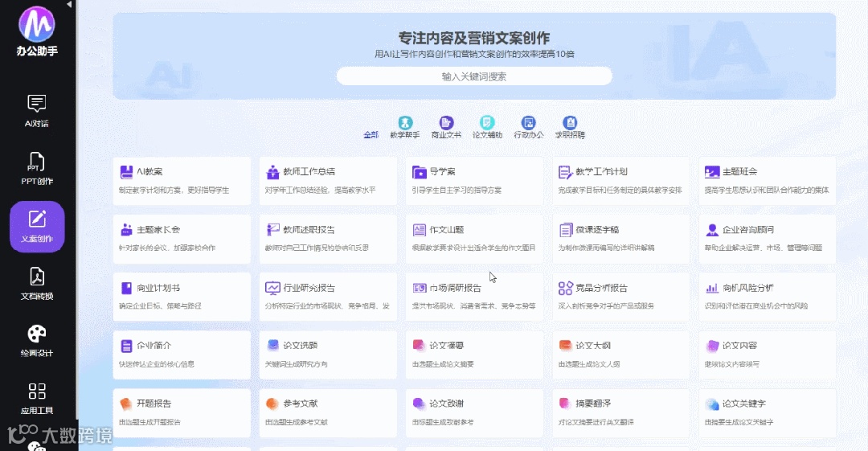Focus the 输入关键词搜索 search field
This screenshot has width=868, height=451.
pos(474,76)
